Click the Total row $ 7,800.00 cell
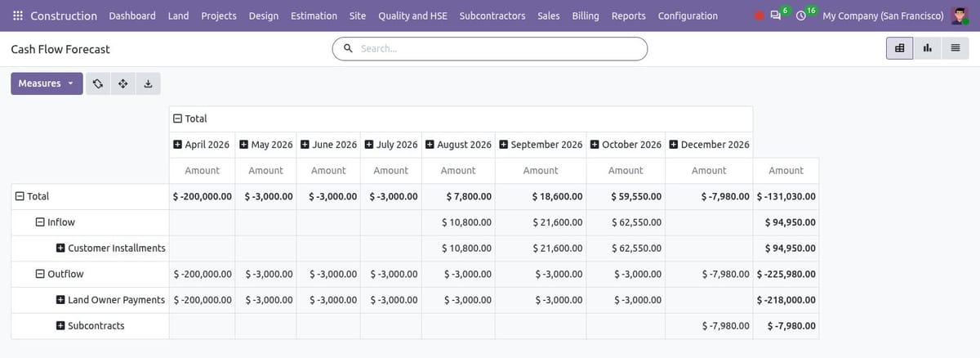This screenshot has height=358, width=980. (x=458, y=196)
